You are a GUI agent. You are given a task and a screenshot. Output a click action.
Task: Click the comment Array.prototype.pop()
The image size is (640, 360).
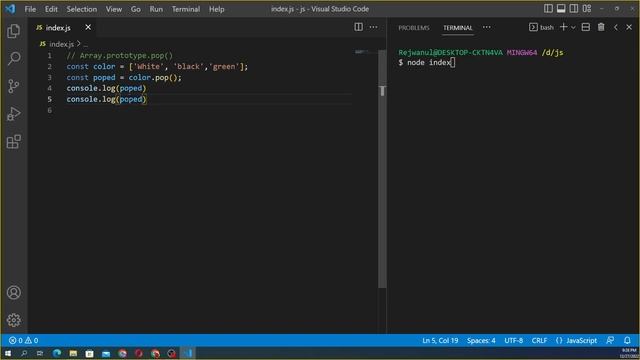120,56
